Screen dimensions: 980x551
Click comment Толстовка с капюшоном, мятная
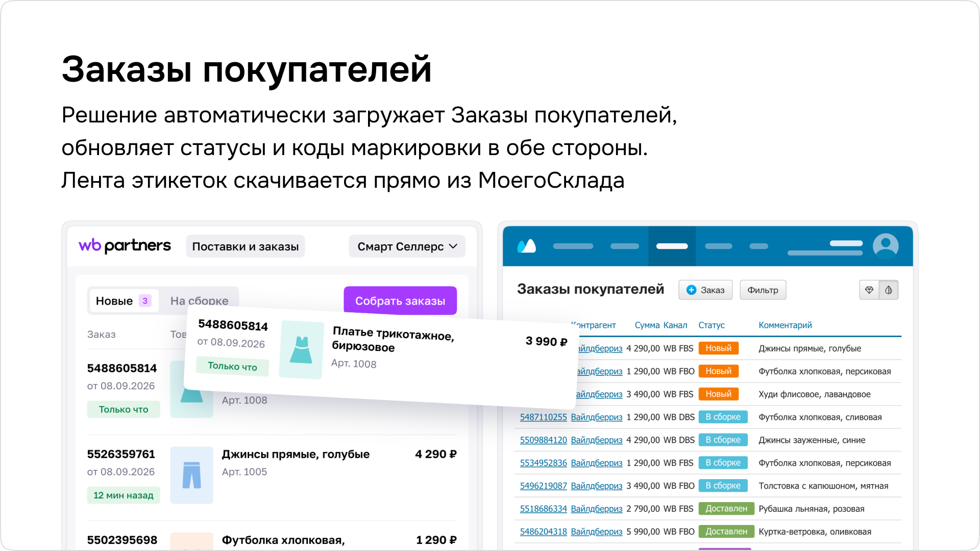823,486
